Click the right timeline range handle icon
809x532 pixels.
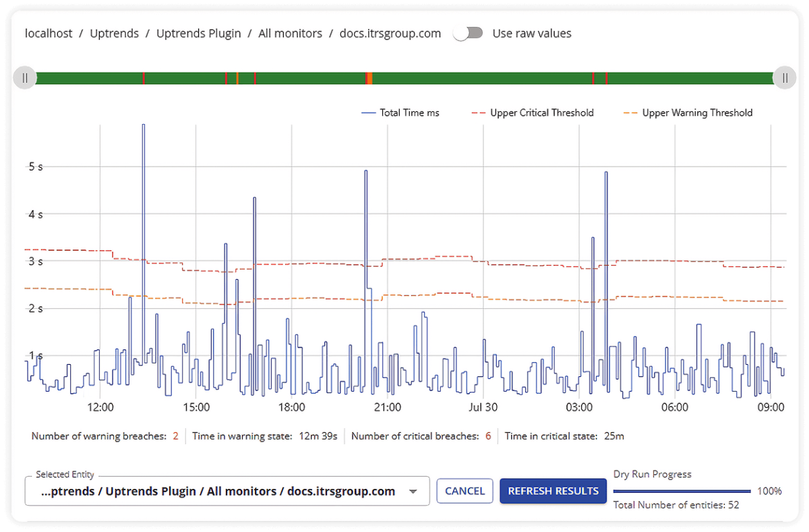tap(784, 78)
